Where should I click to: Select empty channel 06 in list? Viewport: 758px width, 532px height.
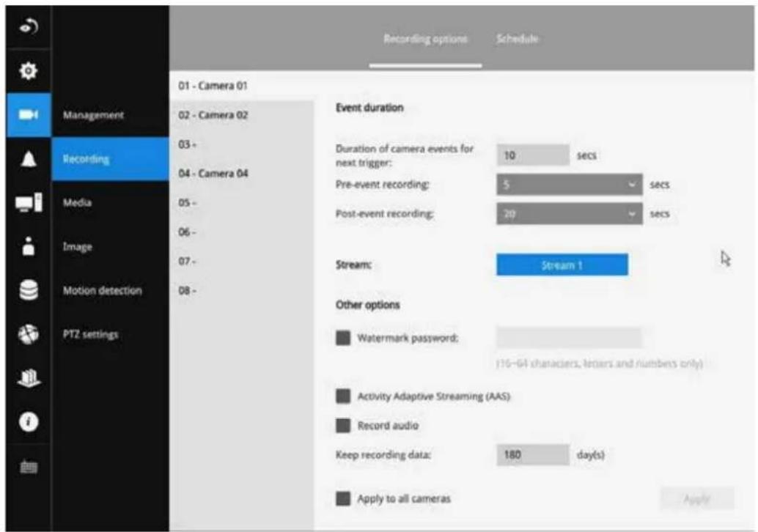pos(242,232)
